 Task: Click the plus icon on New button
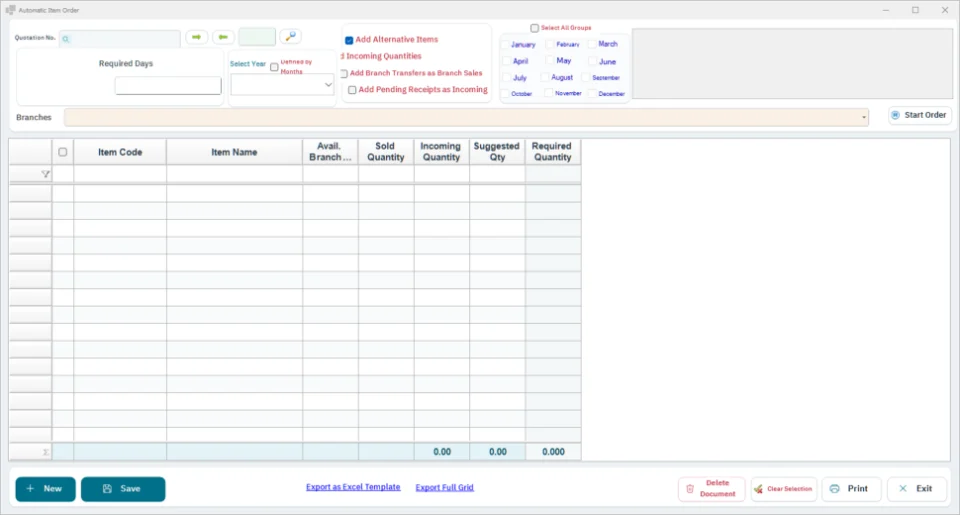coord(30,489)
